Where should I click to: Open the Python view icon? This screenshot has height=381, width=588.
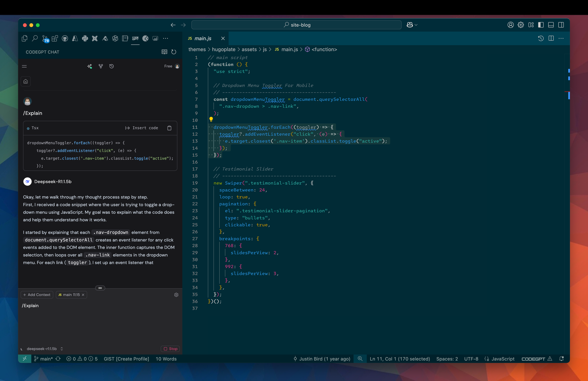pyautogui.click(x=85, y=38)
